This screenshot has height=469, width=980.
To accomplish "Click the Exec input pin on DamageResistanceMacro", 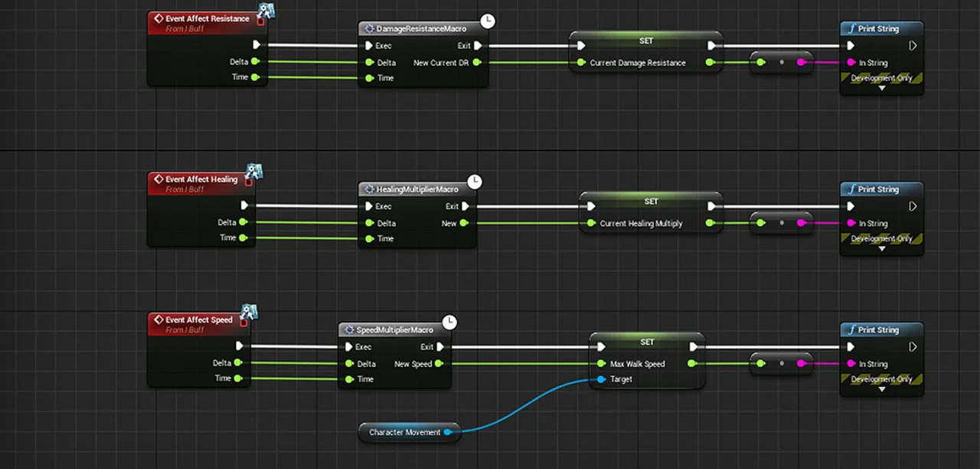I will coord(370,46).
